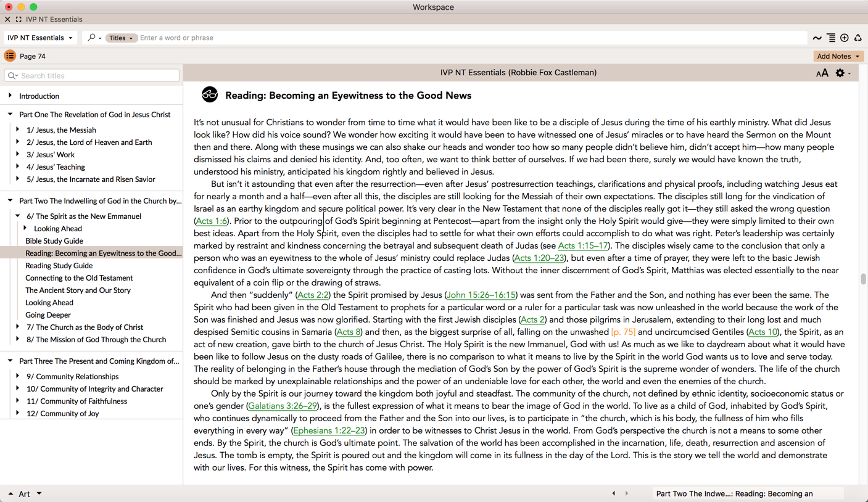This screenshot has width=868, height=502.
Task: Expand 12/ Community of Joy
Action: pyautogui.click(x=17, y=413)
